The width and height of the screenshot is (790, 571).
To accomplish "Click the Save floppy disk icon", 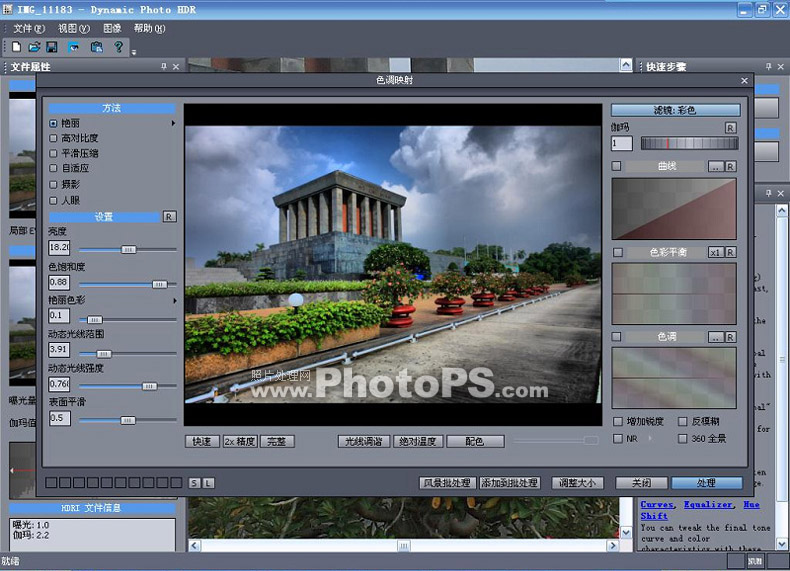I will point(52,47).
